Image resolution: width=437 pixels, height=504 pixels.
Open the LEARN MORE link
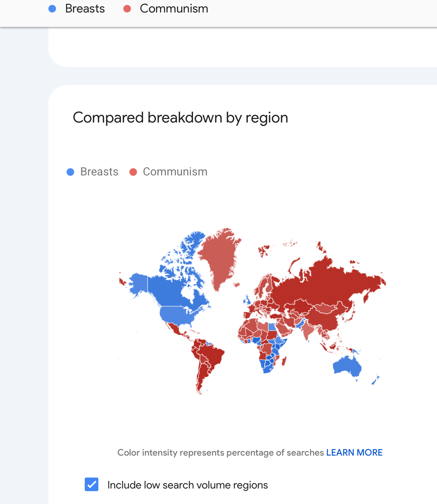(354, 453)
